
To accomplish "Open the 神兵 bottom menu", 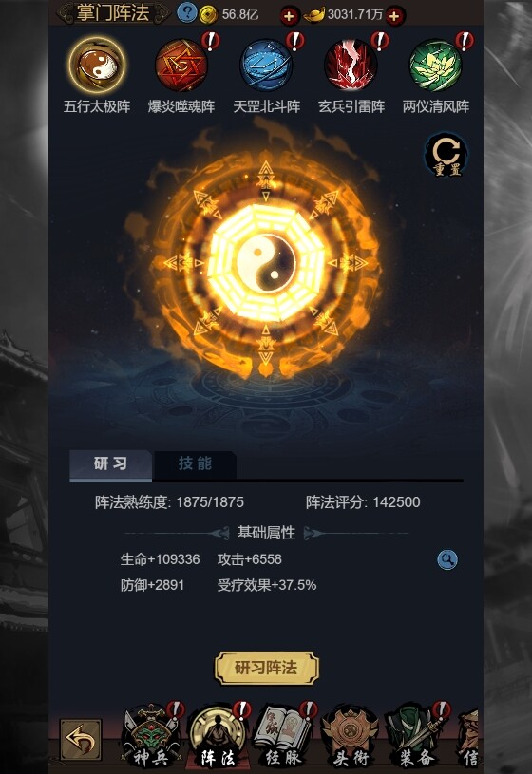I will pyautogui.click(x=151, y=736).
